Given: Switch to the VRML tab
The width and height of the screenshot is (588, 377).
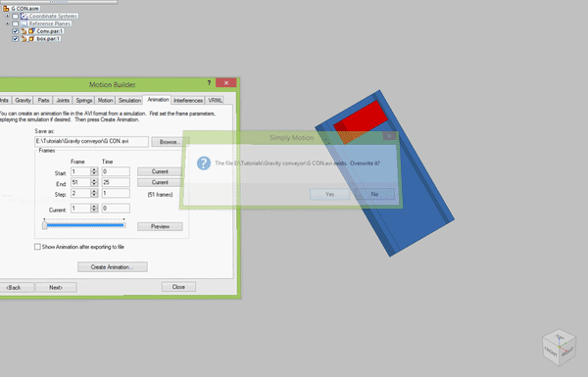Looking at the screenshot, I should tap(215, 100).
